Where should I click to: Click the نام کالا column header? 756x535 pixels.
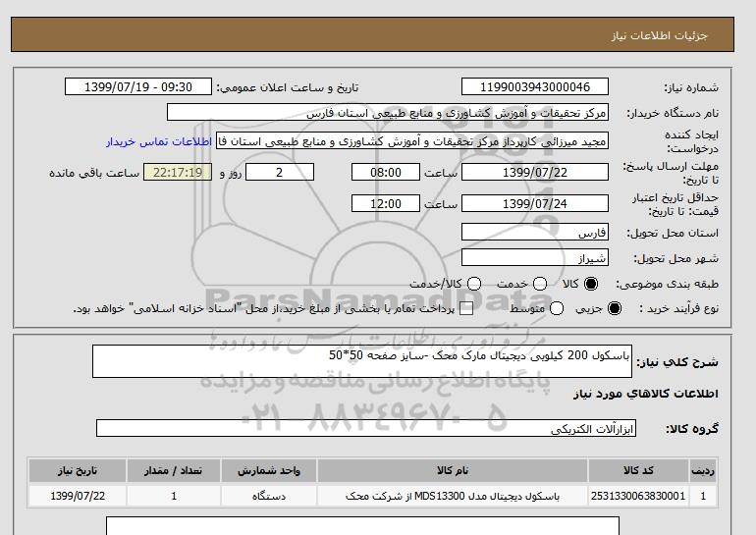(453, 471)
